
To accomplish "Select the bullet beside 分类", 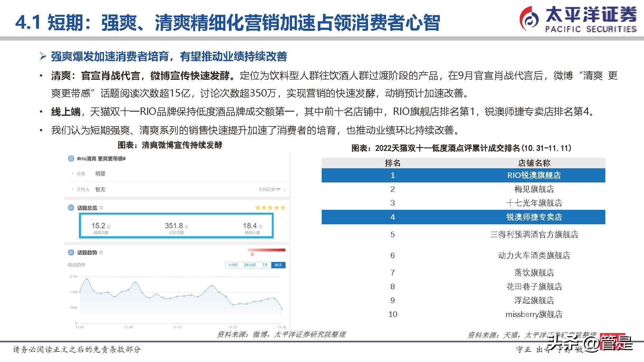I will (x=72, y=173).
